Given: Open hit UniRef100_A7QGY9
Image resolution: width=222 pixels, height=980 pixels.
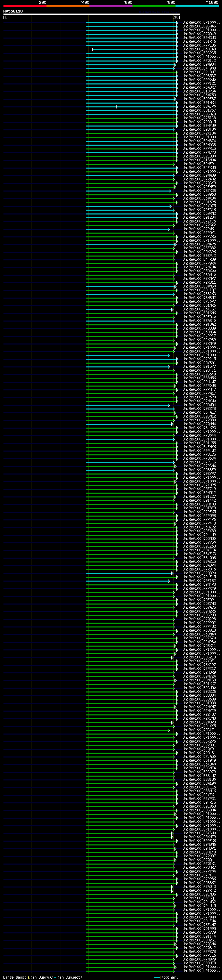Looking at the screenshot, I should coord(199,183).
